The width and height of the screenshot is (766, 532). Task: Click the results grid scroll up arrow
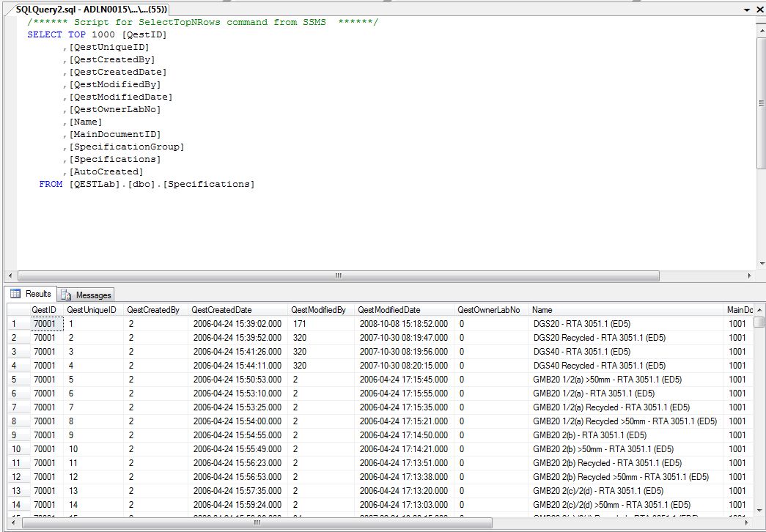pyautogui.click(x=760, y=310)
